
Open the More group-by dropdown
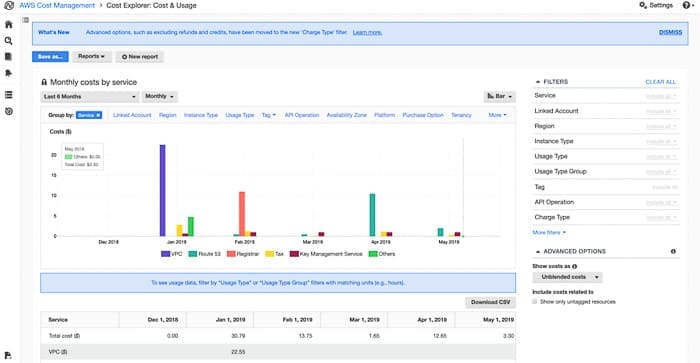[x=497, y=115]
